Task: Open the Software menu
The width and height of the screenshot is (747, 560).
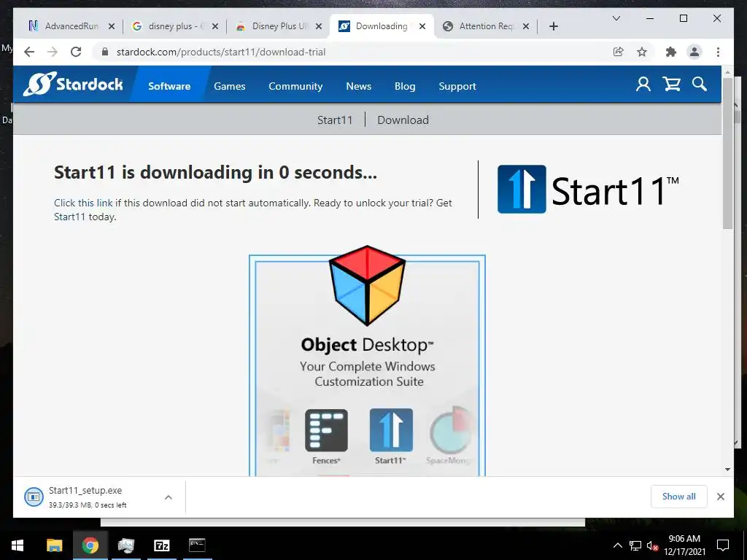Action: 169,86
